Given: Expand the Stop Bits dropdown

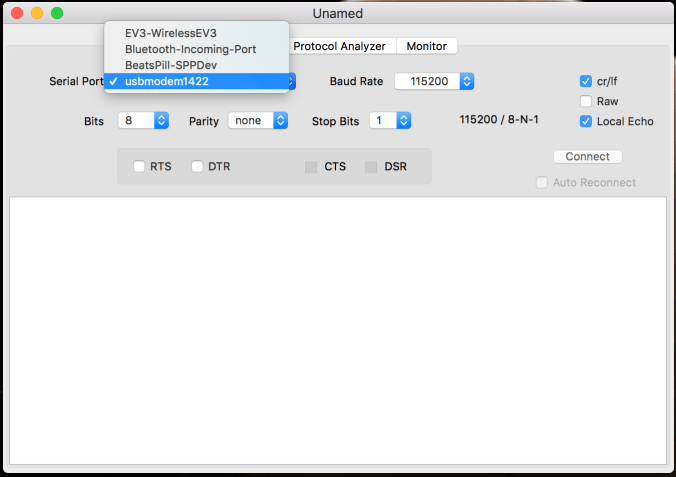Looking at the screenshot, I should (390, 121).
